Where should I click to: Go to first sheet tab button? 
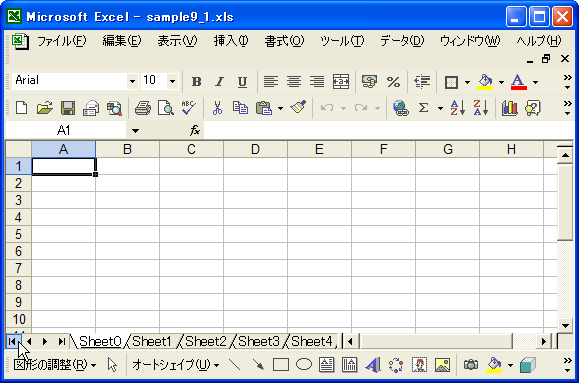coord(12,342)
